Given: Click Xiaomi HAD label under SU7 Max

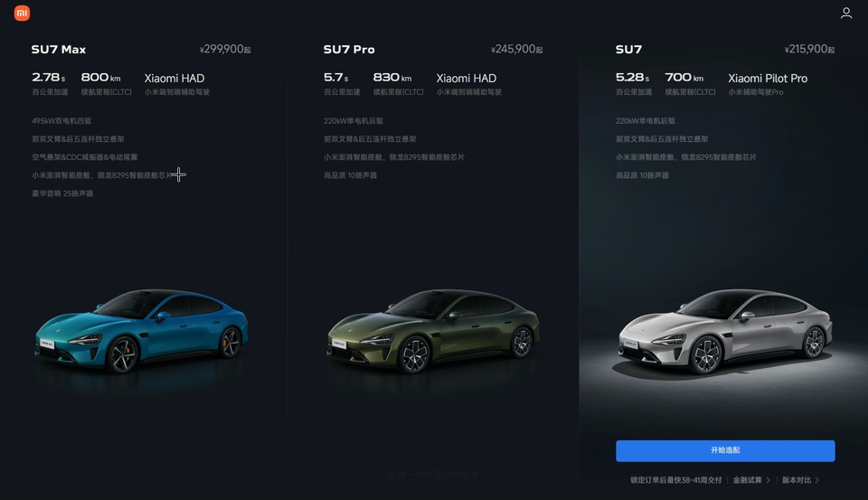Looking at the screenshot, I should pyautogui.click(x=175, y=79).
